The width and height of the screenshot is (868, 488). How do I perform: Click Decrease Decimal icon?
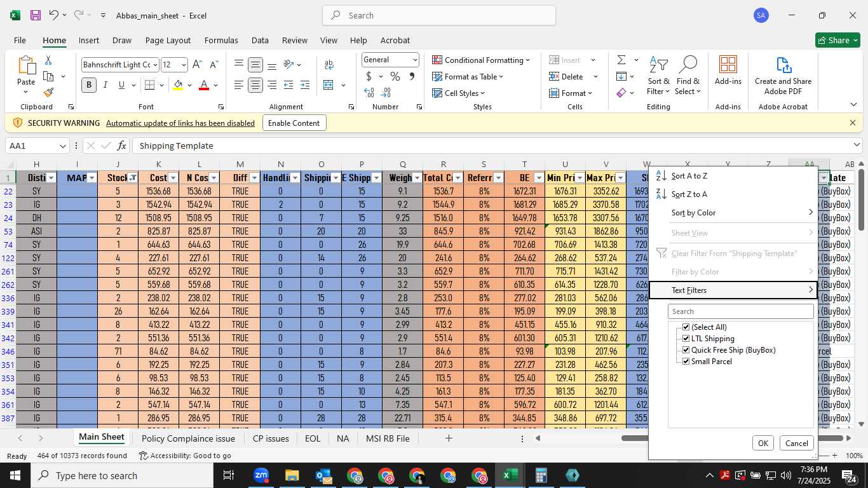pos(386,93)
